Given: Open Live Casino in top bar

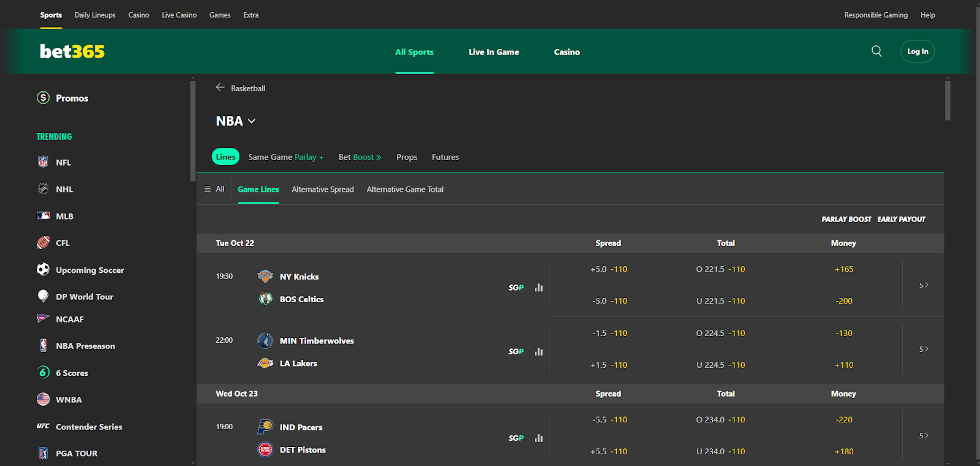Looking at the screenshot, I should [x=179, y=15].
